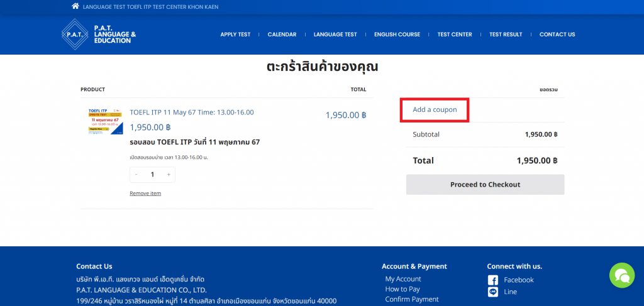Click the Facebook icon in footer
The height and width of the screenshot is (306, 644).
[x=493, y=280]
